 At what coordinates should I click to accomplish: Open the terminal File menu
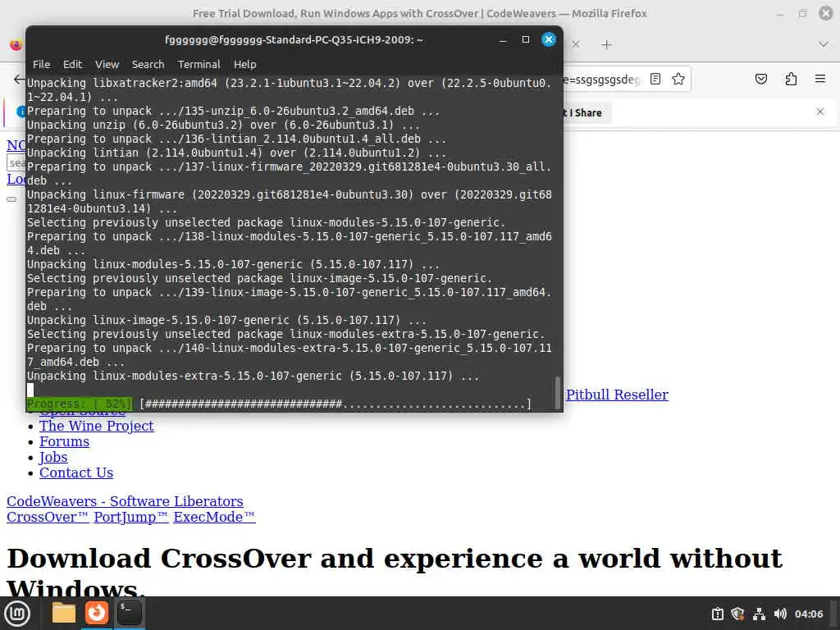(x=41, y=64)
